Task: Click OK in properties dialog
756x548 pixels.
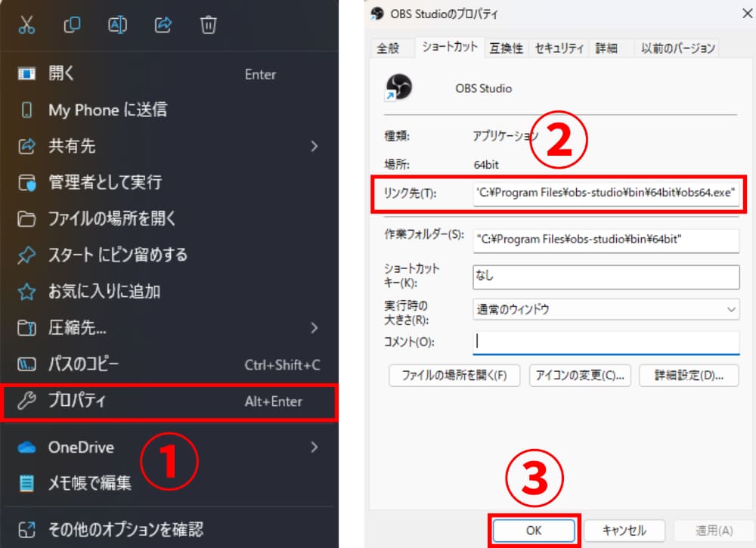Action: click(533, 531)
